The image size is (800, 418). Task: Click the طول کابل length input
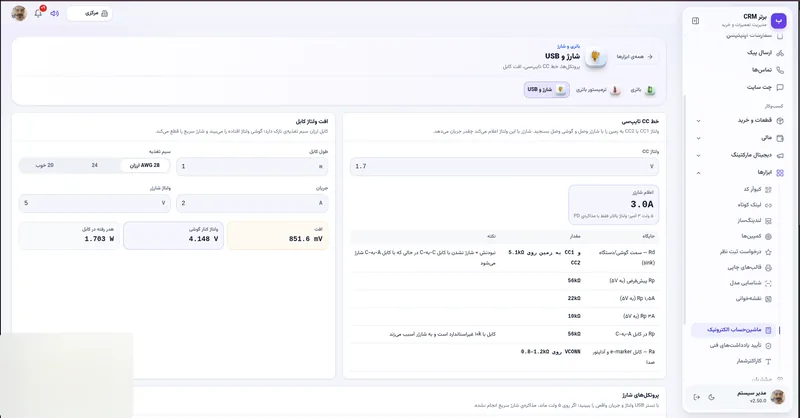coord(252,166)
